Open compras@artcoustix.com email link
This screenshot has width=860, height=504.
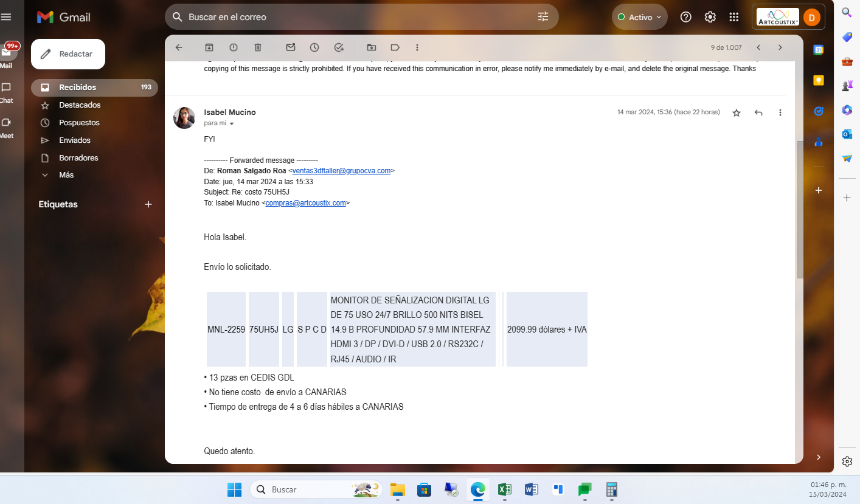click(305, 203)
